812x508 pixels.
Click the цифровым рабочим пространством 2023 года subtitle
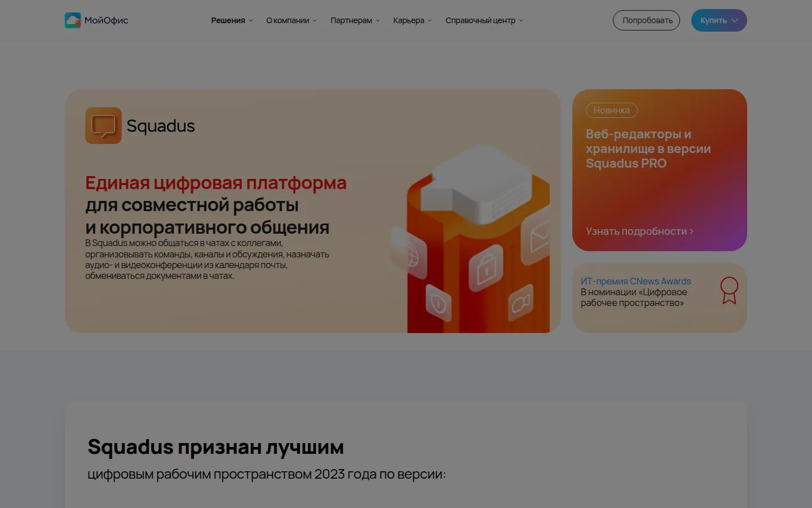(267, 474)
